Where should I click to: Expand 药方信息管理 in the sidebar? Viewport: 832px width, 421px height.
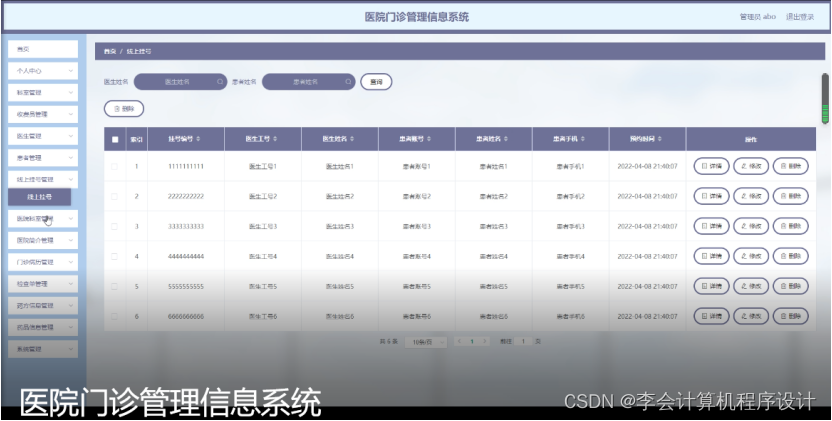point(43,305)
